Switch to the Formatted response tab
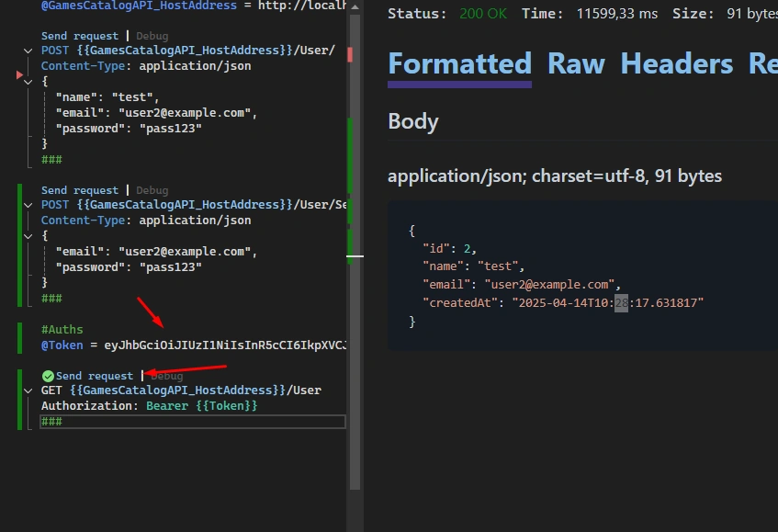Viewport: 778px width, 532px height. tap(459, 63)
